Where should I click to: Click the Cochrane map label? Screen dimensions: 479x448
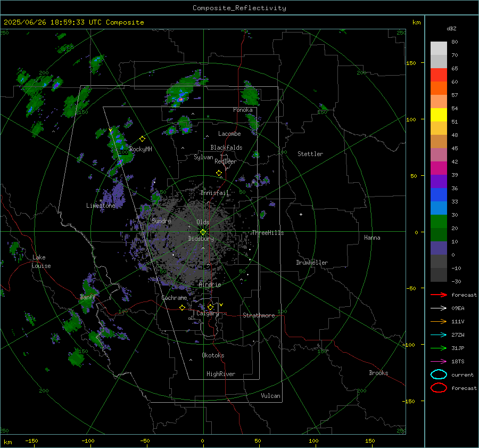click(x=174, y=298)
